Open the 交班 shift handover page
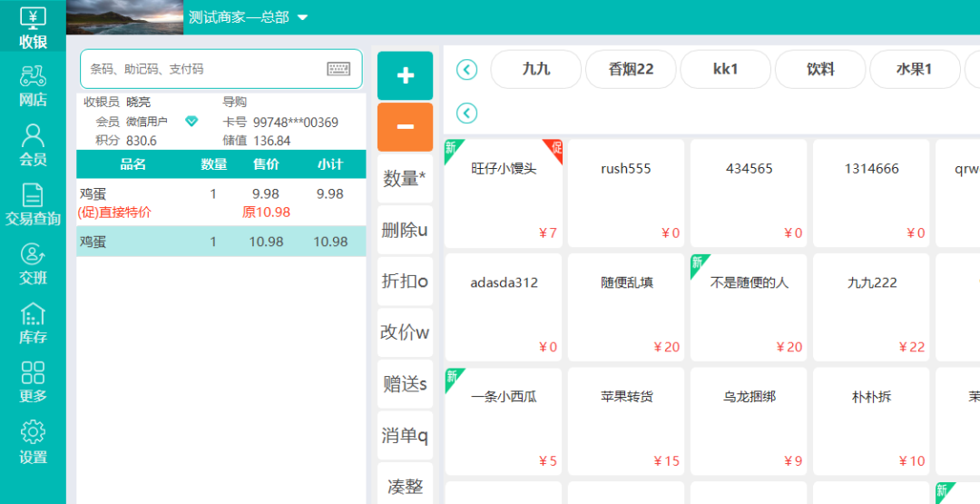This screenshot has width=980, height=504. click(x=33, y=264)
